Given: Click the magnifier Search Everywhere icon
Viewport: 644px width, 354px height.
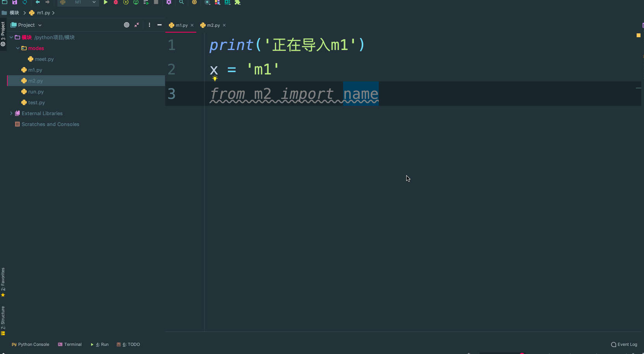Looking at the screenshot, I should (181, 2).
